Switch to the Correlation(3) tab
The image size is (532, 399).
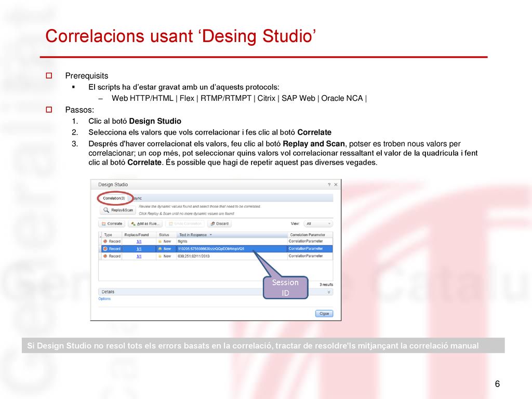tap(114, 198)
